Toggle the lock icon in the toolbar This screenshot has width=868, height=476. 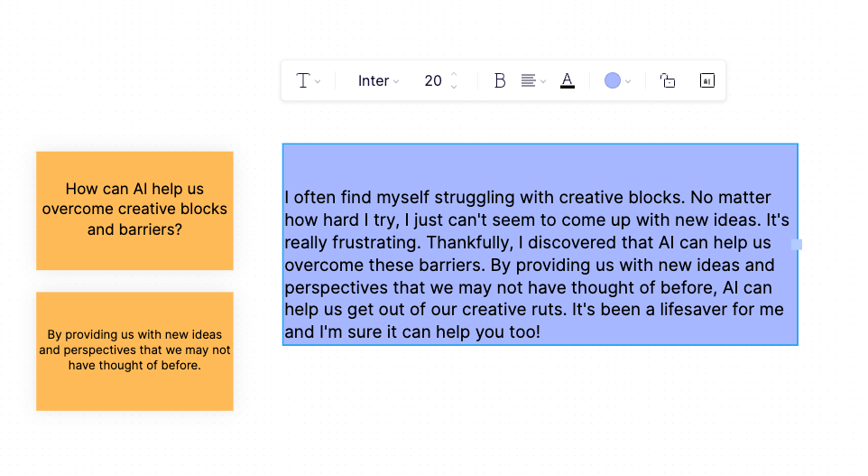[668, 81]
